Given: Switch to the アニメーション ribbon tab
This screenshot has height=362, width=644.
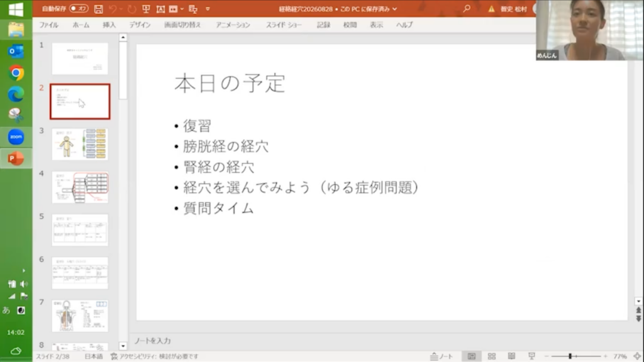Looking at the screenshot, I should [233, 25].
